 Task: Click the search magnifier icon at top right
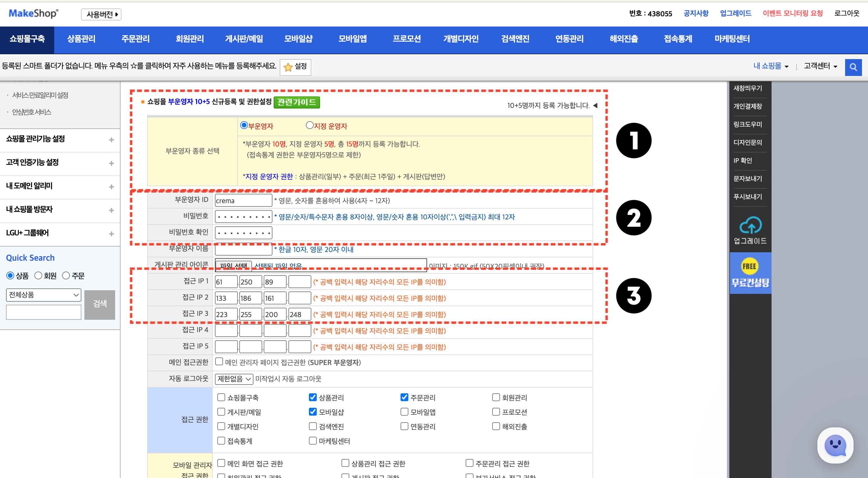coord(854,67)
